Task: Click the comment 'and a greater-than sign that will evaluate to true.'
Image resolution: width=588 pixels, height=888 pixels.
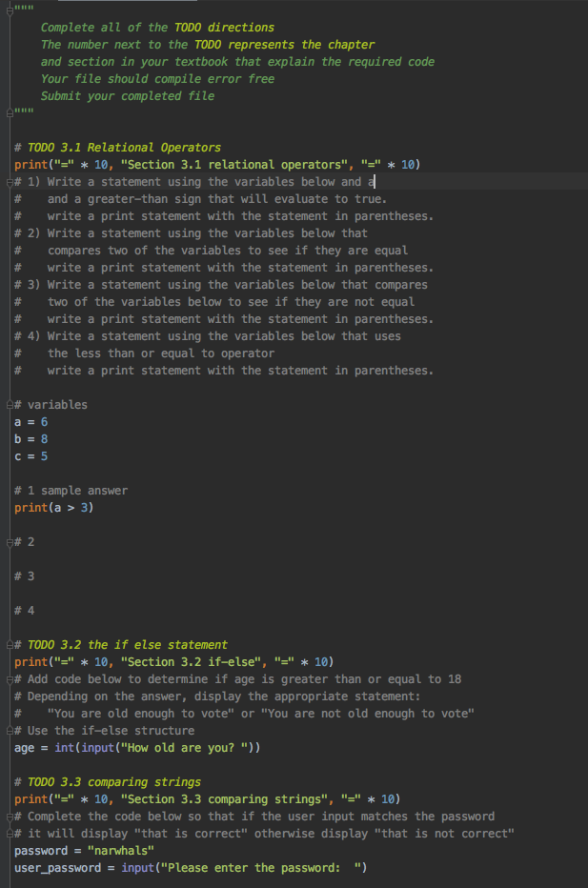Action: pos(217,199)
